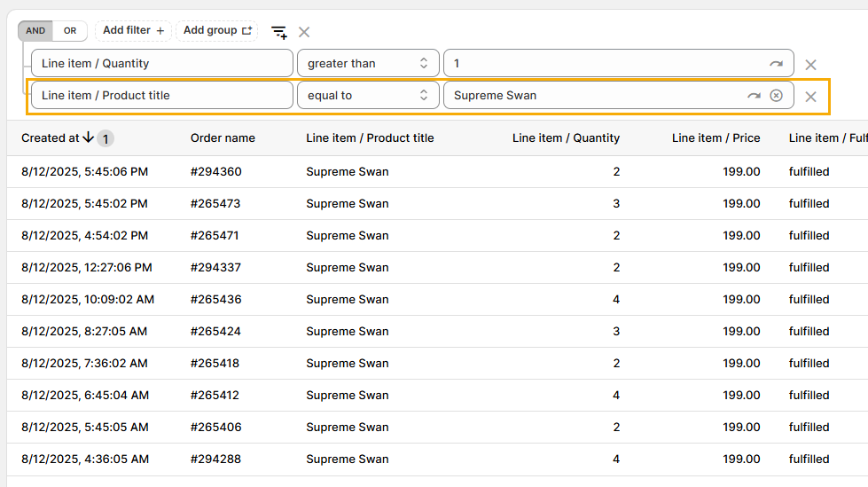Delete the Product title filter row

click(x=809, y=97)
